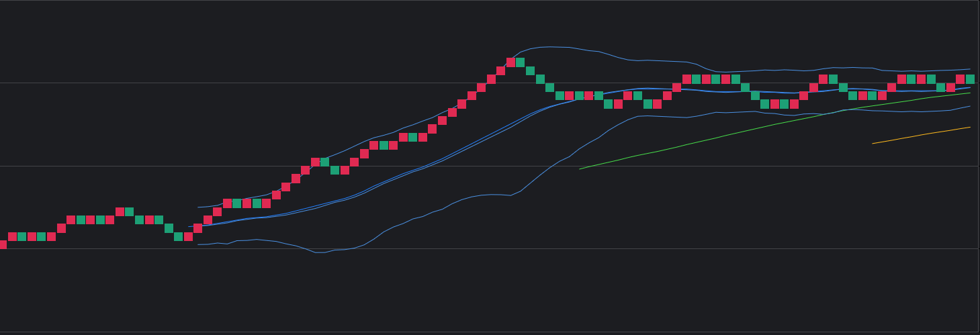Viewport: 980px width, 335px height.
Task: Click the topmost red brick at the chart peak
Action: tap(510, 62)
